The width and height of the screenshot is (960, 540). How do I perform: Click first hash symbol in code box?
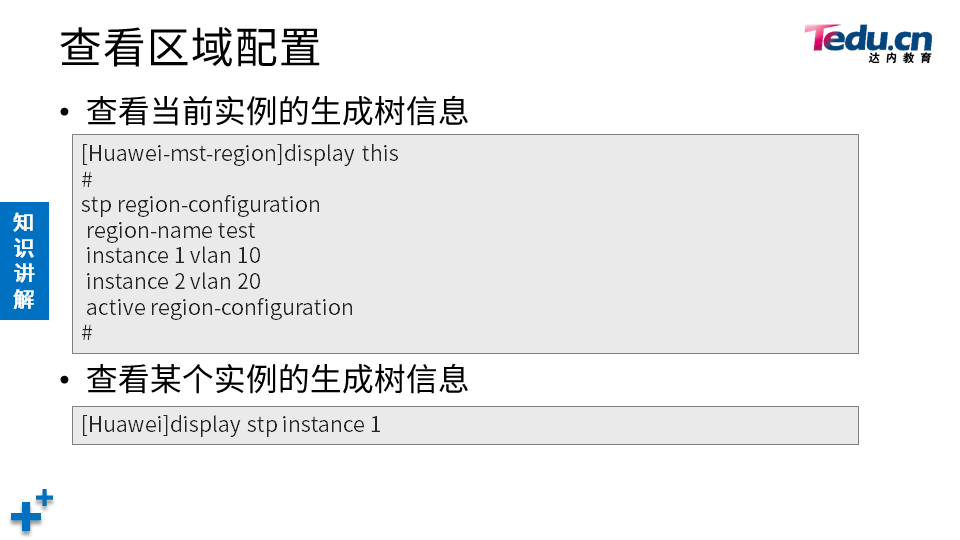[x=87, y=179]
